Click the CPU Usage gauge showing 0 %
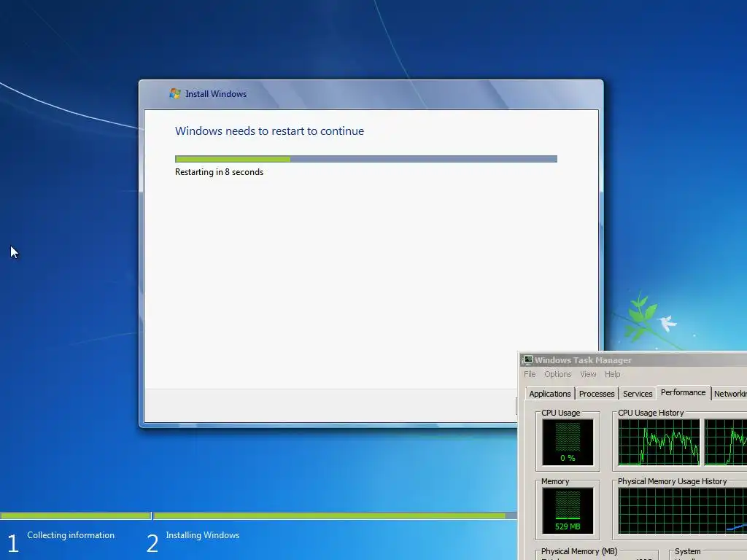The image size is (747, 560). [568, 443]
